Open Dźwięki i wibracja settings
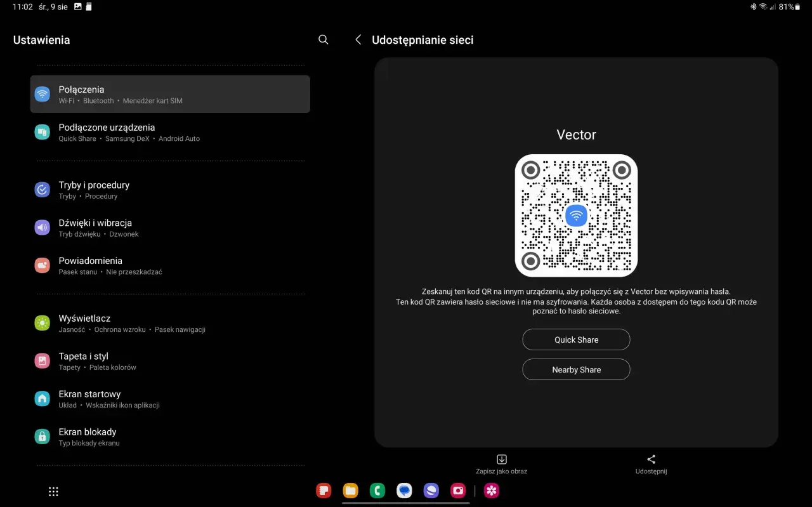Image resolution: width=812 pixels, height=507 pixels. point(170,228)
